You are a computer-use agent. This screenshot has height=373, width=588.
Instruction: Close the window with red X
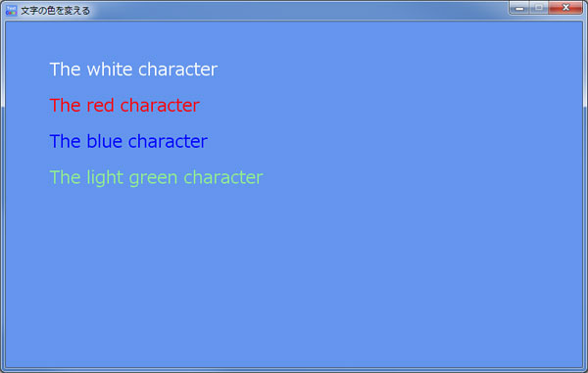(x=565, y=8)
